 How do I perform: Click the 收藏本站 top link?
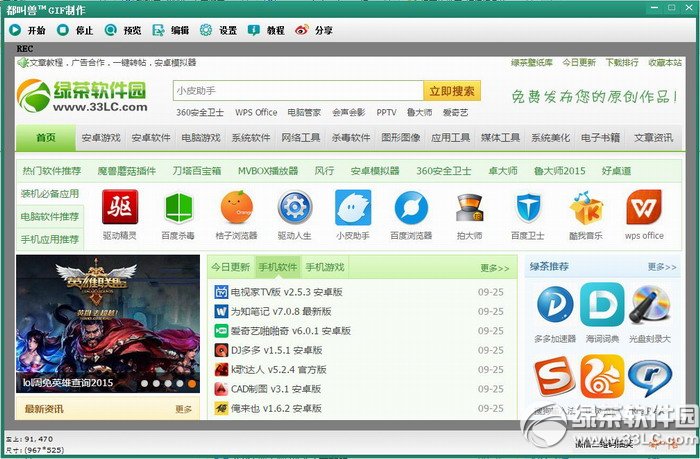(x=665, y=63)
